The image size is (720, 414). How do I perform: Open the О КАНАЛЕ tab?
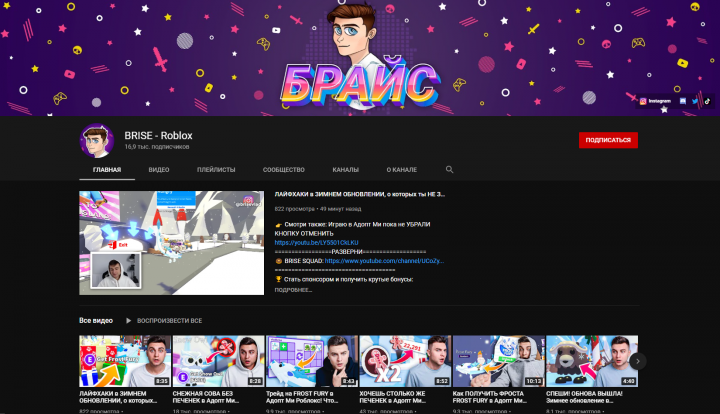click(402, 170)
